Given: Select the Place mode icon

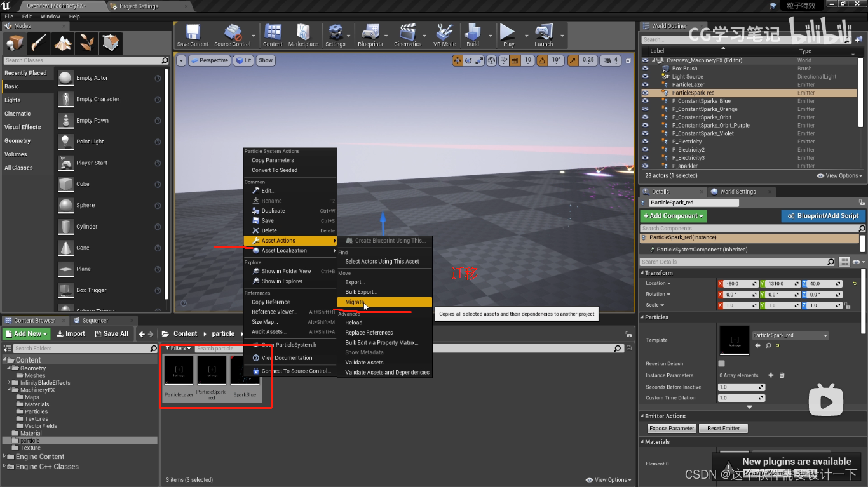Looking at the screenshot, I should click(x=15, y=43).
